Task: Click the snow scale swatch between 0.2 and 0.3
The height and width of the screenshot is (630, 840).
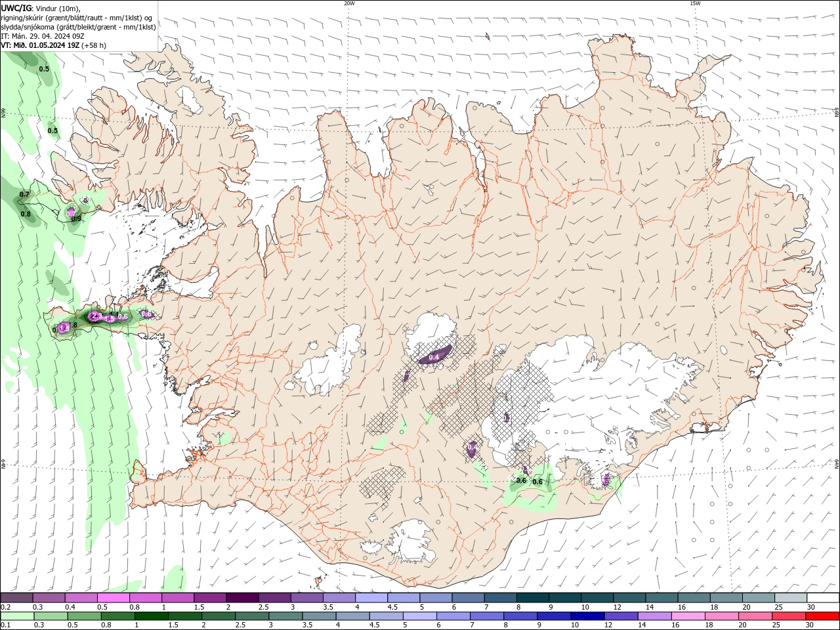Action: click(16, 598)
